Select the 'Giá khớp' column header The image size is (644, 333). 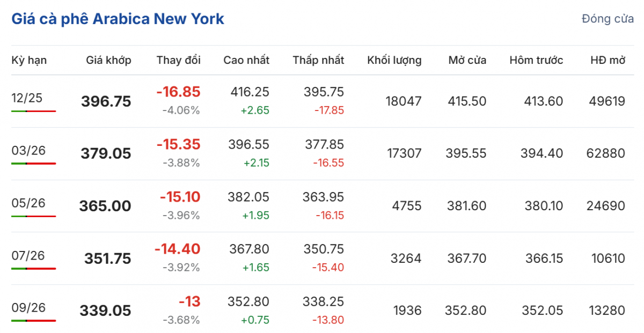click(108, 60)
